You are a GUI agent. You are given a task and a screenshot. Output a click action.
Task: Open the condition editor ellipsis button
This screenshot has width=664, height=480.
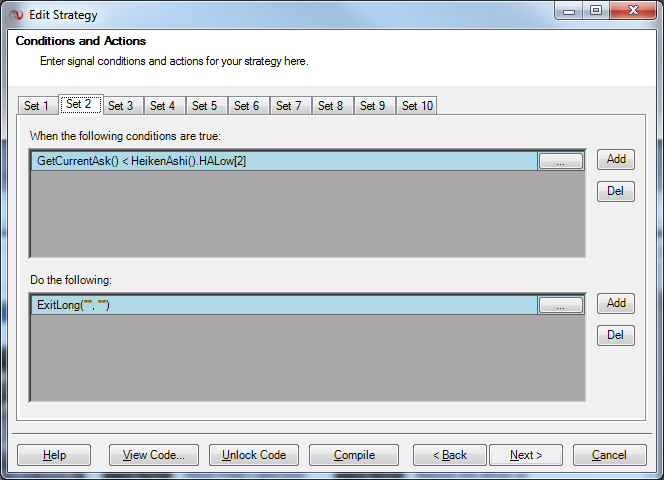[560, 161]
